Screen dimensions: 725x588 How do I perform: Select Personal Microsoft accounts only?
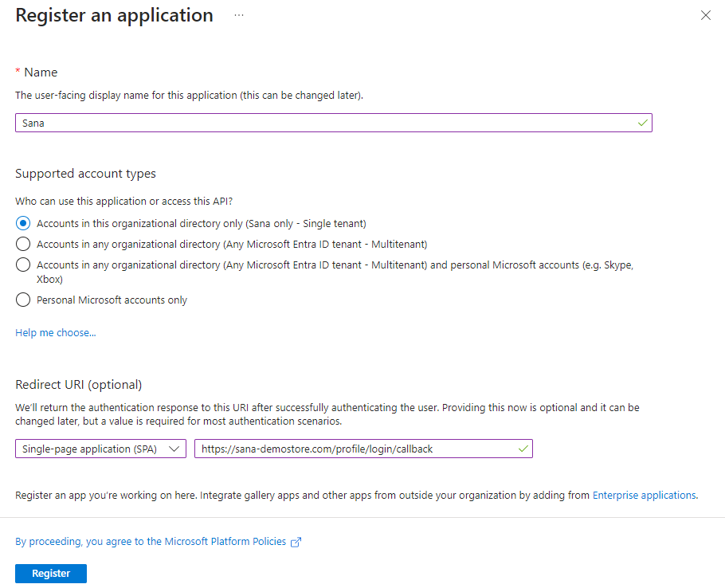(23, 300)
